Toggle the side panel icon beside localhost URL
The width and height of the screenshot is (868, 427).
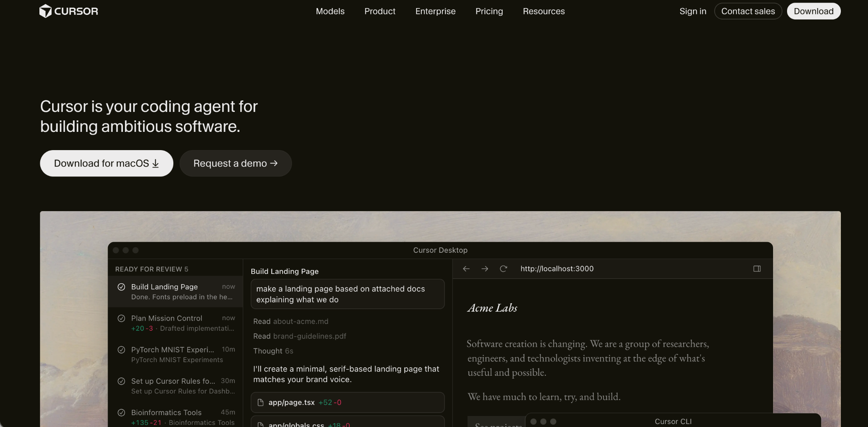(757, 269)
